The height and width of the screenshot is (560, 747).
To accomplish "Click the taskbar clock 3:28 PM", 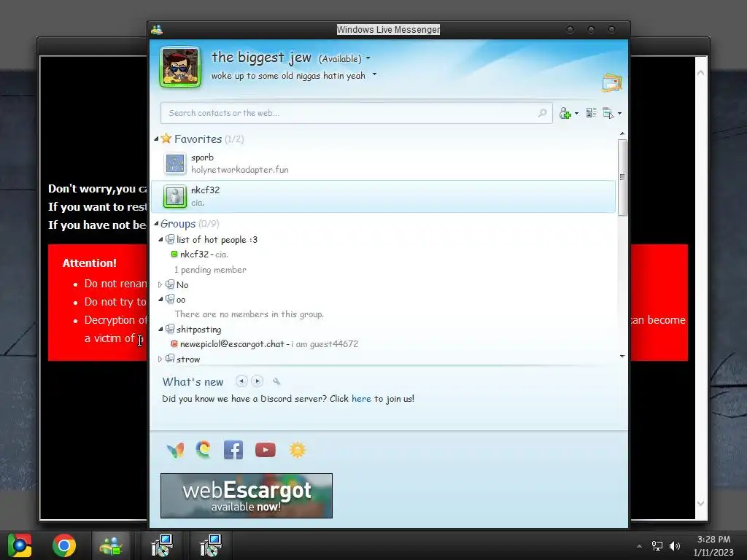I will 713,540.
